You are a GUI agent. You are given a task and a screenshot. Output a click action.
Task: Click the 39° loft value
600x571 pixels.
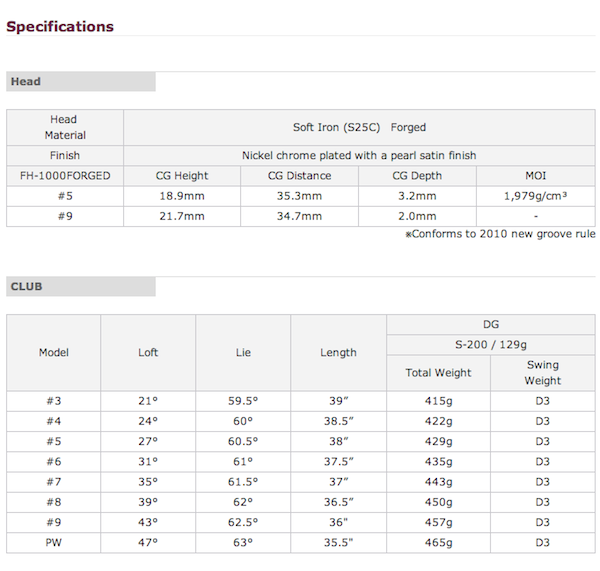point(148,502)
